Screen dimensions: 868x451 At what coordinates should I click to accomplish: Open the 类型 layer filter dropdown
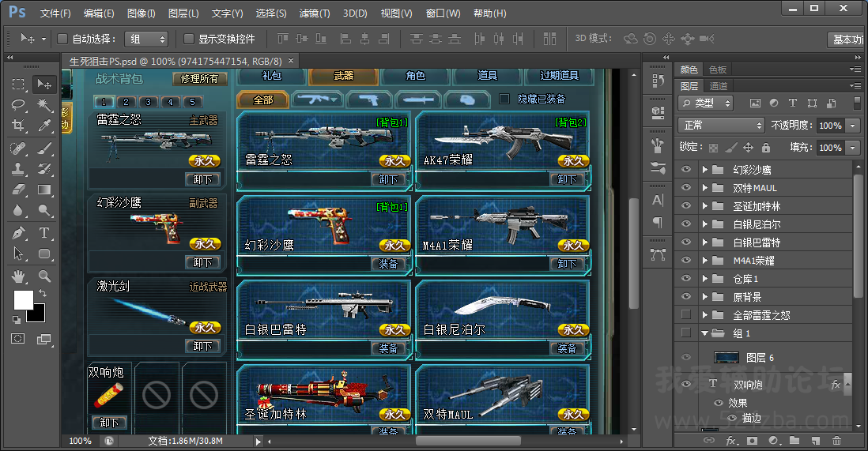click(706, 103)
